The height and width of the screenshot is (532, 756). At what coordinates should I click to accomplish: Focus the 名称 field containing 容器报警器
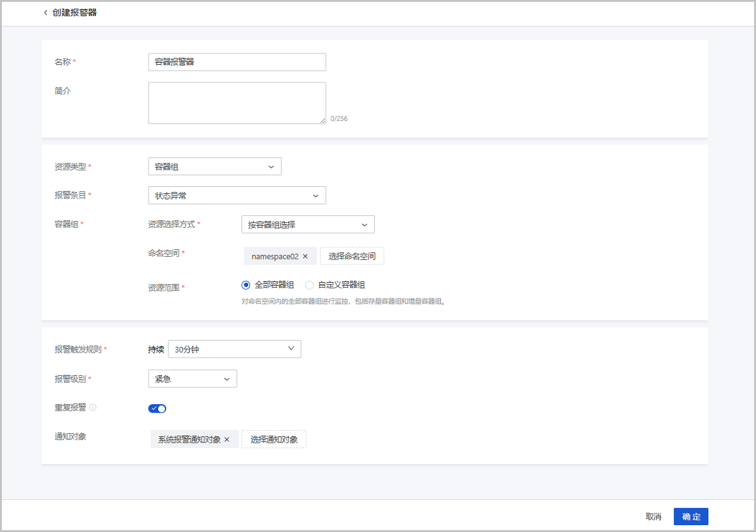[237, 62]
